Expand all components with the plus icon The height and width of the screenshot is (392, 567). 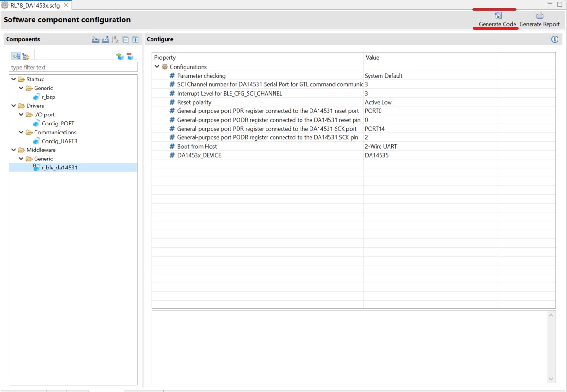[135, 40]
